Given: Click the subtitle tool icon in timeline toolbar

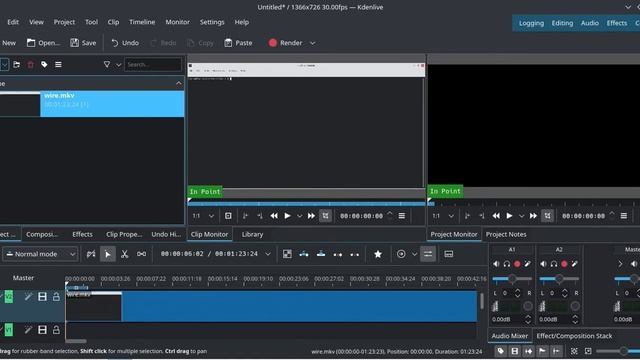Looking at the screenshot, I should (x=449, y=254).
